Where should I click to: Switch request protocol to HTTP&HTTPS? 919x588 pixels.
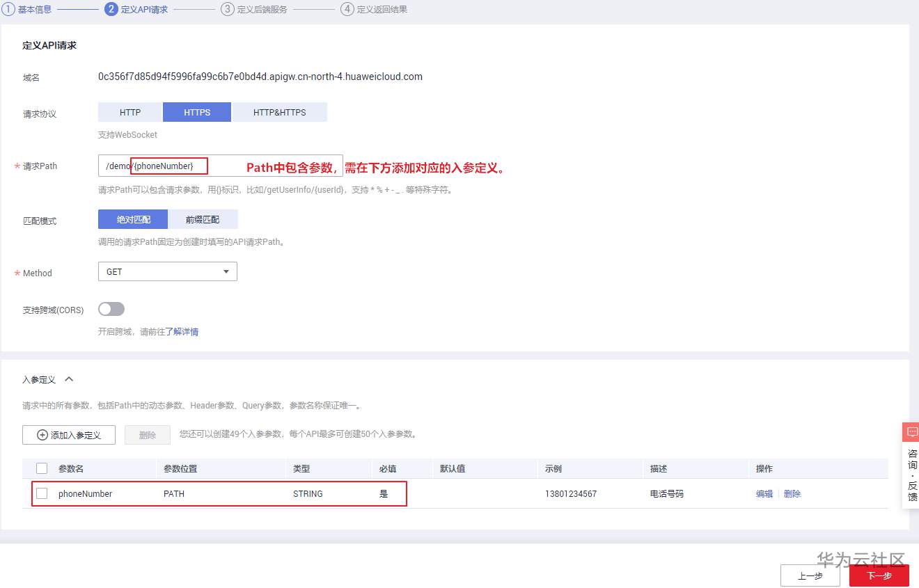pyautogui.click(x=279, y=111)
